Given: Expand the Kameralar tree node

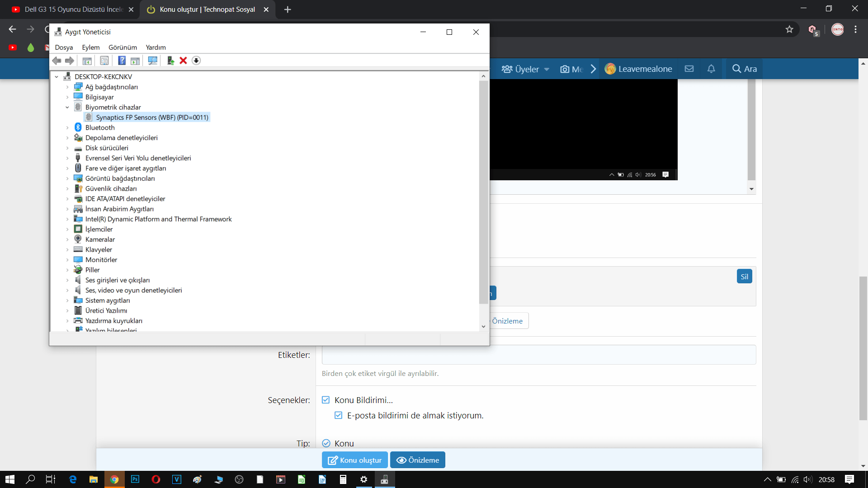Looking at the screenshot, I should point(67,239).
